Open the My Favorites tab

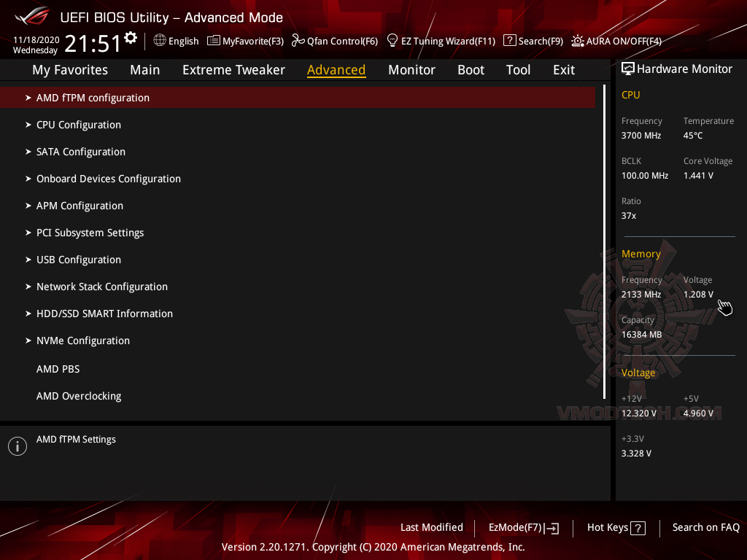[x=70, y=70]
